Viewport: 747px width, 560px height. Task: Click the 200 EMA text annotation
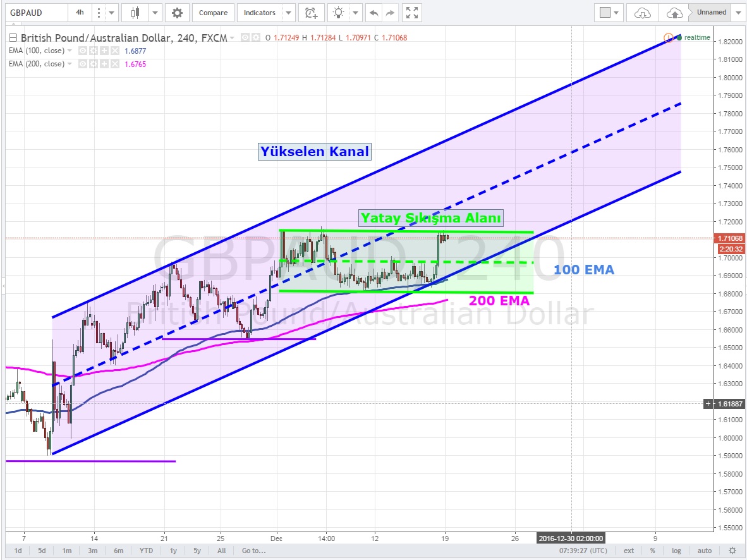tap(499, 301)
